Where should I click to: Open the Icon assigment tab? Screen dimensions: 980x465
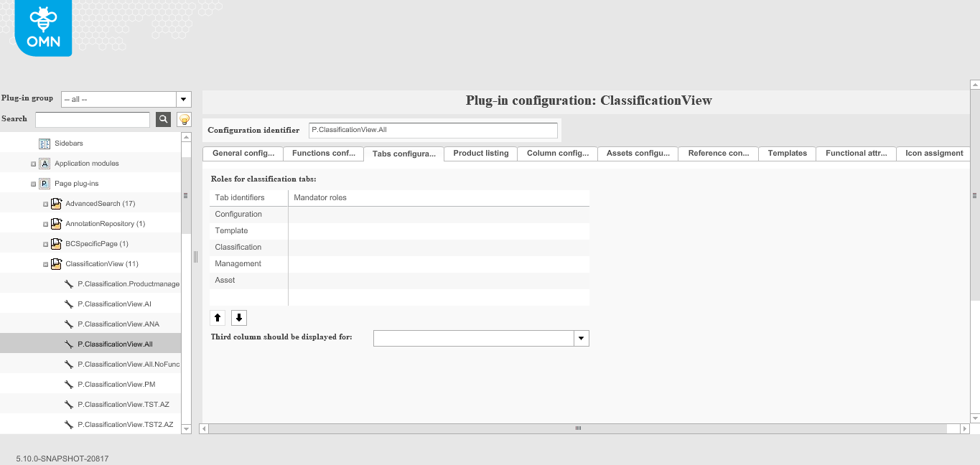pos(933,153)
